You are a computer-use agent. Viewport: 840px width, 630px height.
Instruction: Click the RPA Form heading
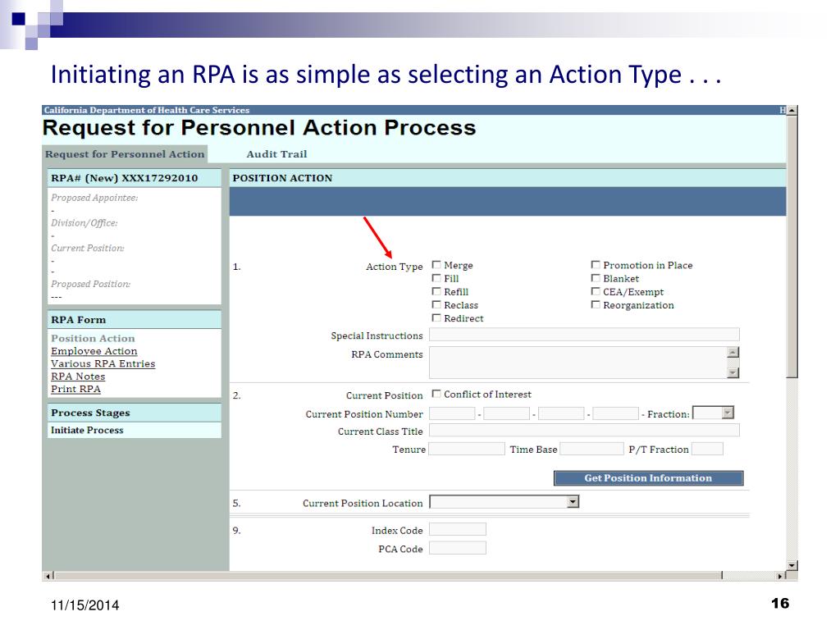coord(134,320)
